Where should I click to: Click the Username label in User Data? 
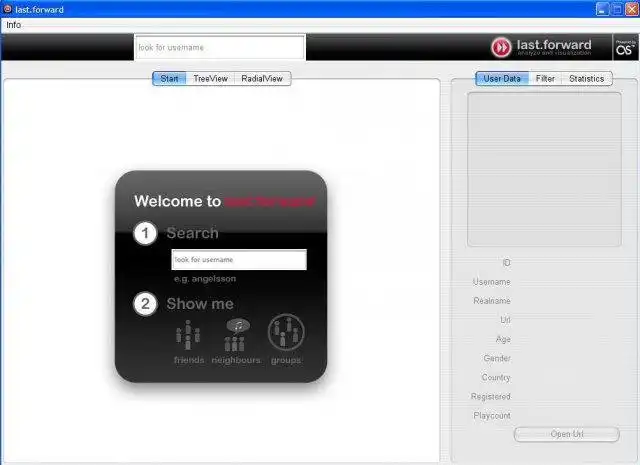coord(491,282)
